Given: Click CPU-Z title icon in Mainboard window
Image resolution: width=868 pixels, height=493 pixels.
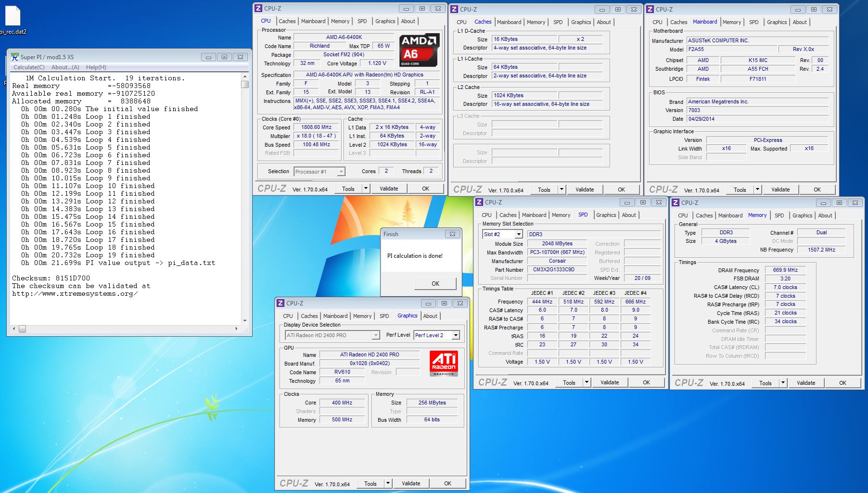Looking at the screenshot, I should 650,9.
